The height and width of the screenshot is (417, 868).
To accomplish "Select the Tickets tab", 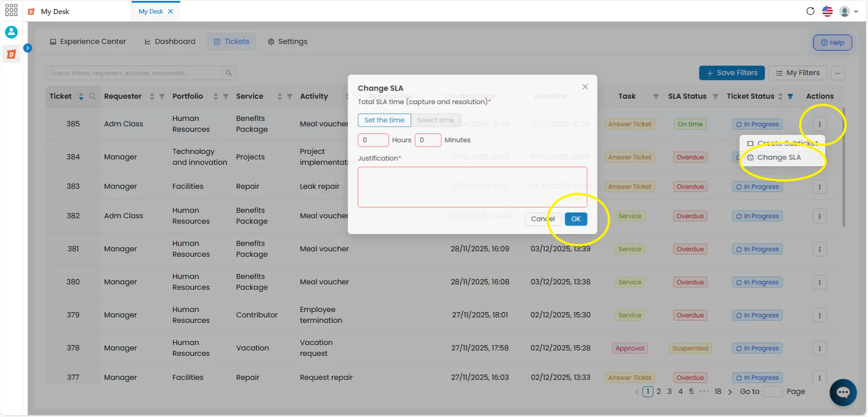I will (232, 42).
